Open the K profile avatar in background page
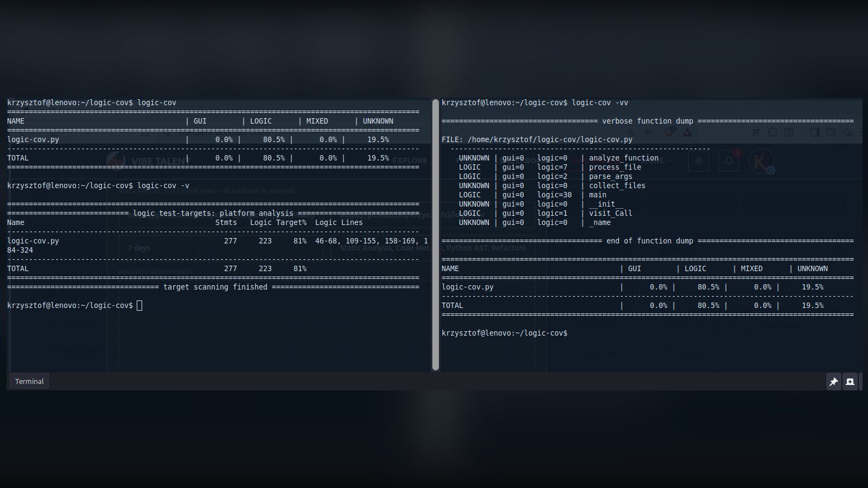The height and width of the screenshot is (488, 868). pos(761,161)
